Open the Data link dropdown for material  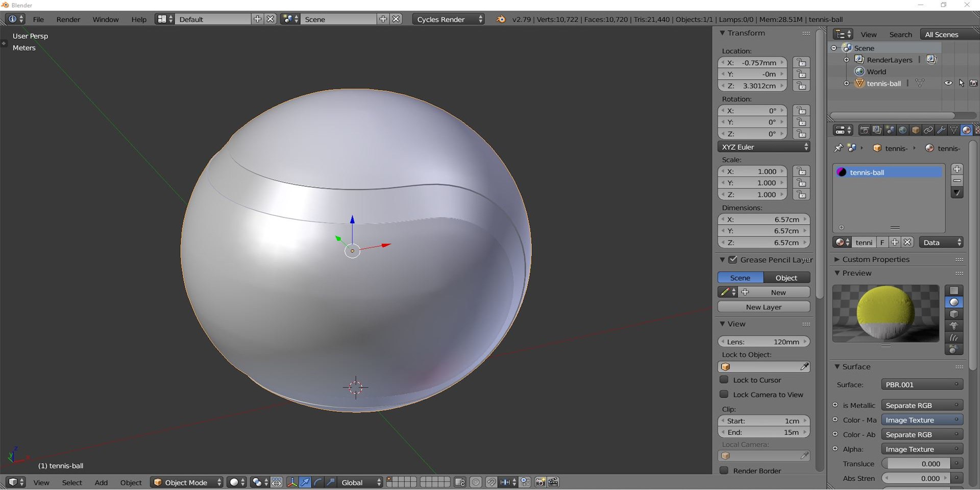point(941,242)
